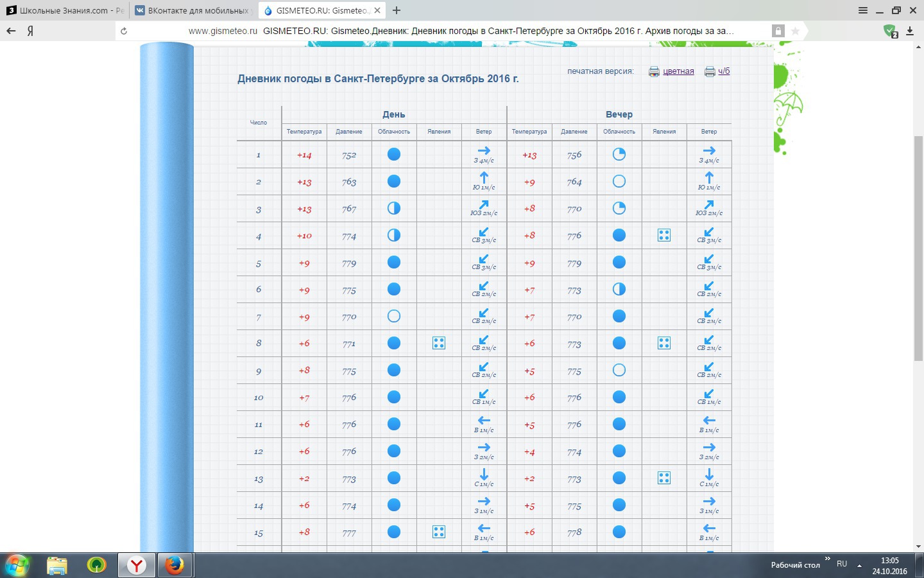Click the evening wind arrow for day 3
Viewport: 924px width, 578px height.
[x=709, y=204]
